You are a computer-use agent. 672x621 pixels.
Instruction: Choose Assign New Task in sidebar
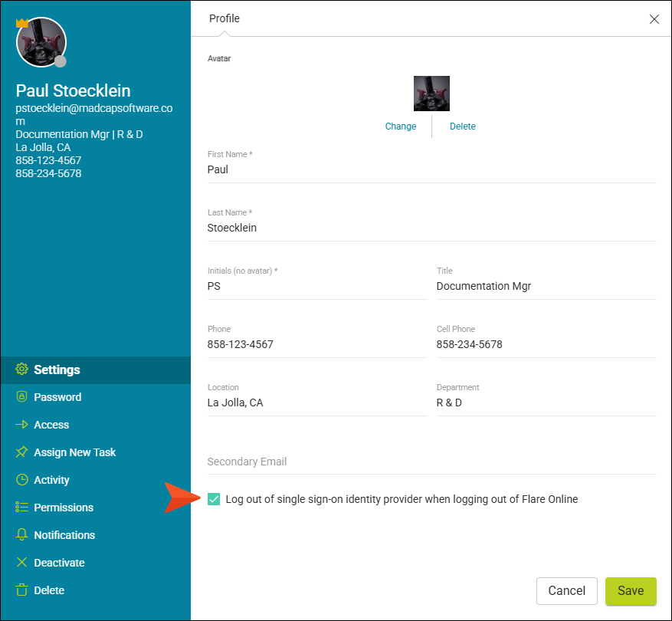tap(96, 452)
